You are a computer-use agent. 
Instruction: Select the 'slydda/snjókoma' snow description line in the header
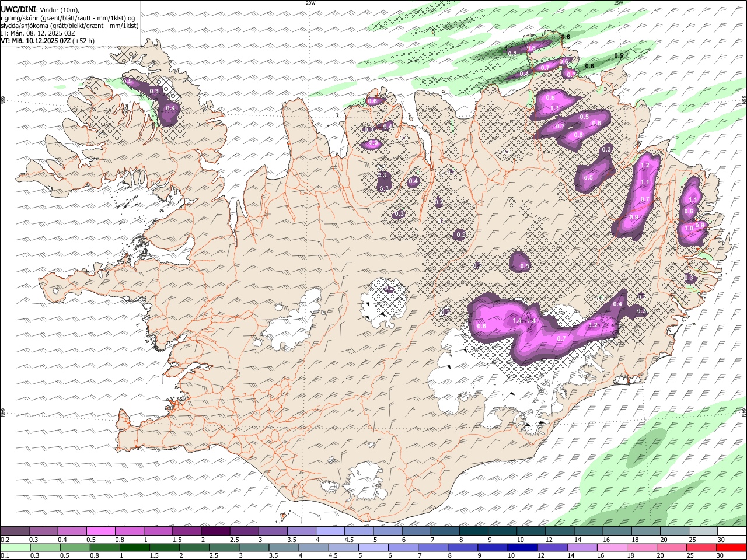tap(69, 26)
